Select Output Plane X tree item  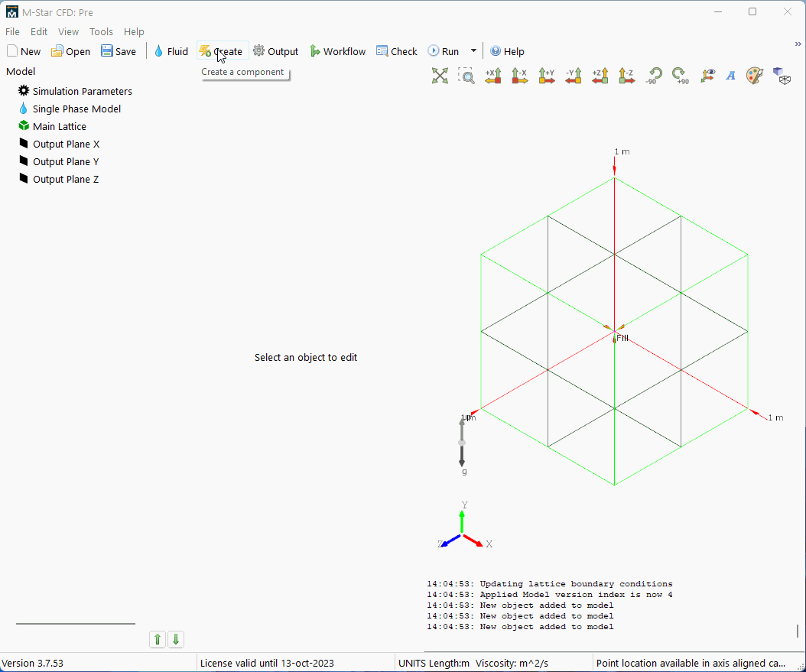(59, 144)
